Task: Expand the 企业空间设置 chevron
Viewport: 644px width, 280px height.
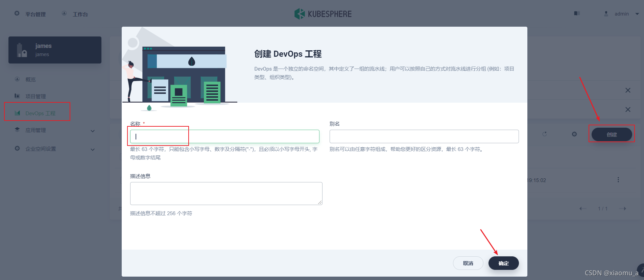Action: click(x=93, y=149)
